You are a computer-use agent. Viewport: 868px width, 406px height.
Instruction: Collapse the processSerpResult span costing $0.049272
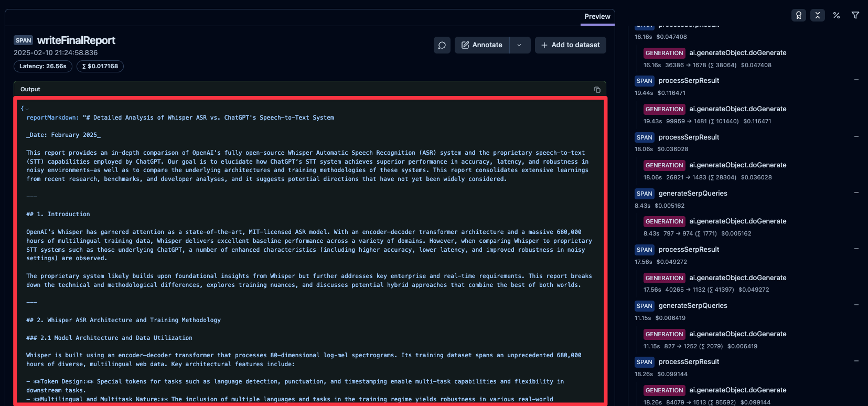click(x=856, y=249)
